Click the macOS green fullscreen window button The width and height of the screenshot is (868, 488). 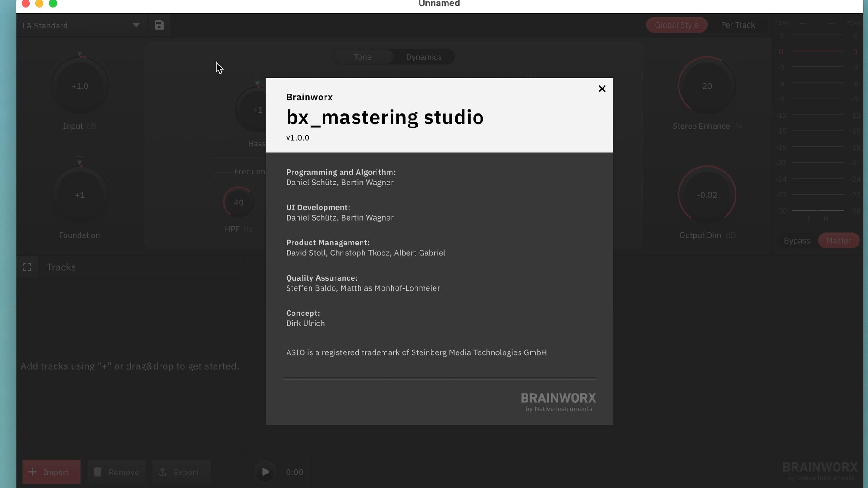[53, 4]
